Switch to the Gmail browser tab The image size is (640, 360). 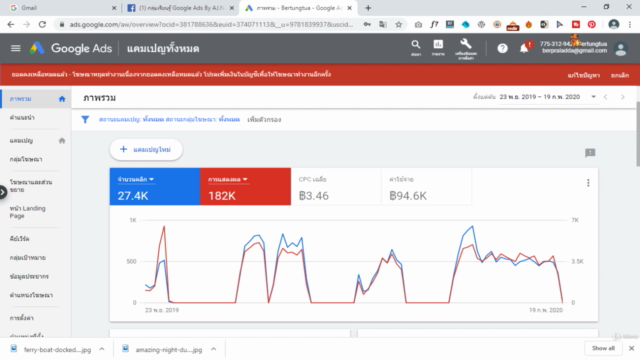[61, 8]
